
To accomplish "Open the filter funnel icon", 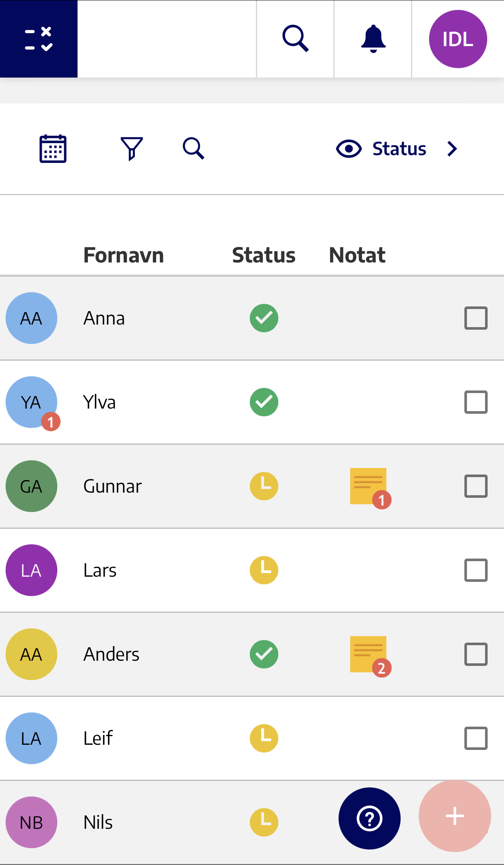I will click(x=132, y=149).
